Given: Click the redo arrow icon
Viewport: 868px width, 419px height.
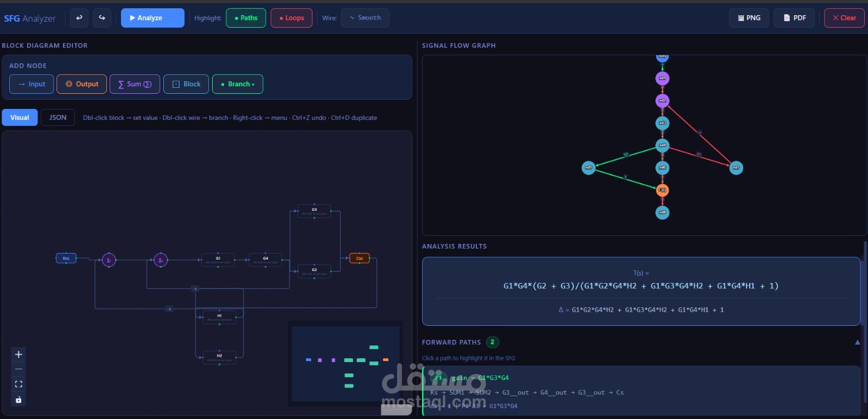Looking at the screenshot, I should (x=102, y=18).
